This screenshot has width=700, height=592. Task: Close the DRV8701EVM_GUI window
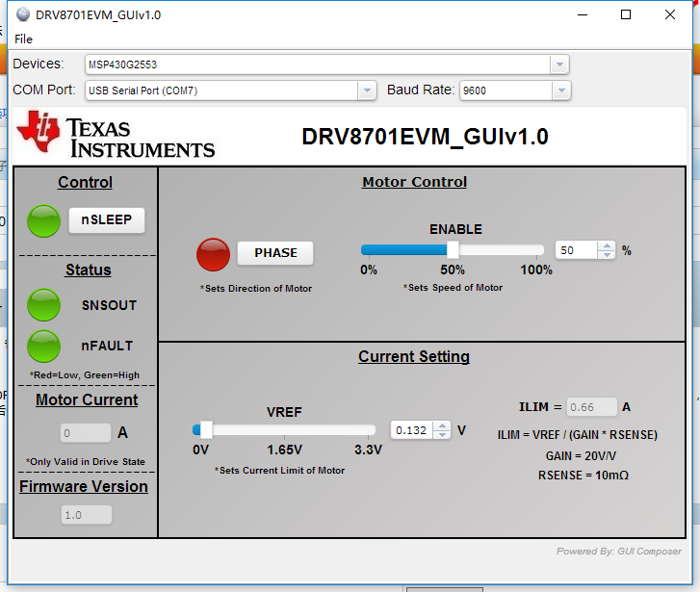click(669, 14)
